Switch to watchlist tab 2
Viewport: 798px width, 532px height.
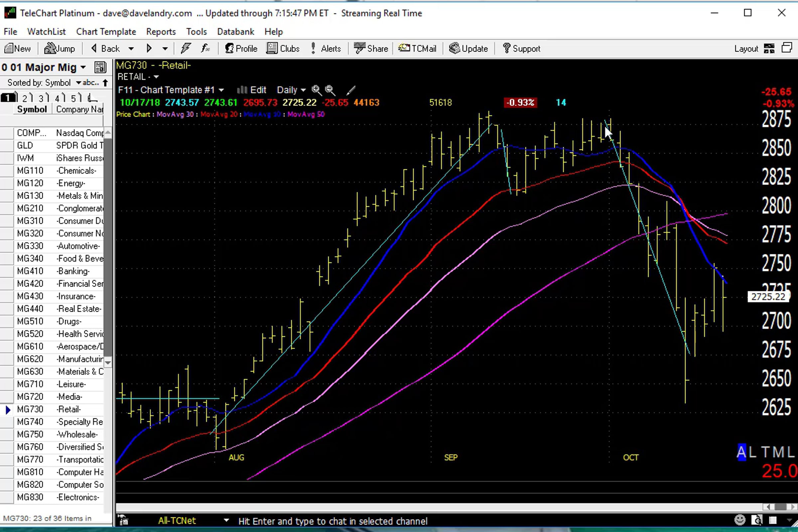tap(26, 98)
